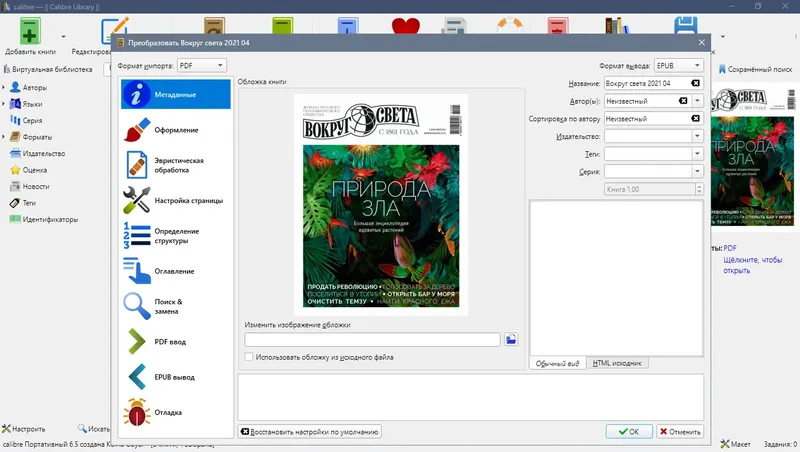Click into the title input field
This screenshot has width=800, height=452.
(x=647, y=83)
